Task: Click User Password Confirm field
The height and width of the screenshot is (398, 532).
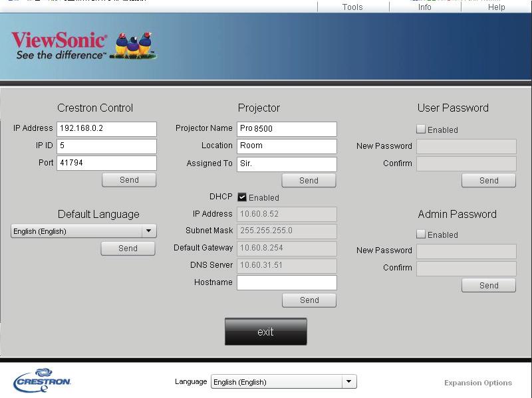Action: pos(467,163)
